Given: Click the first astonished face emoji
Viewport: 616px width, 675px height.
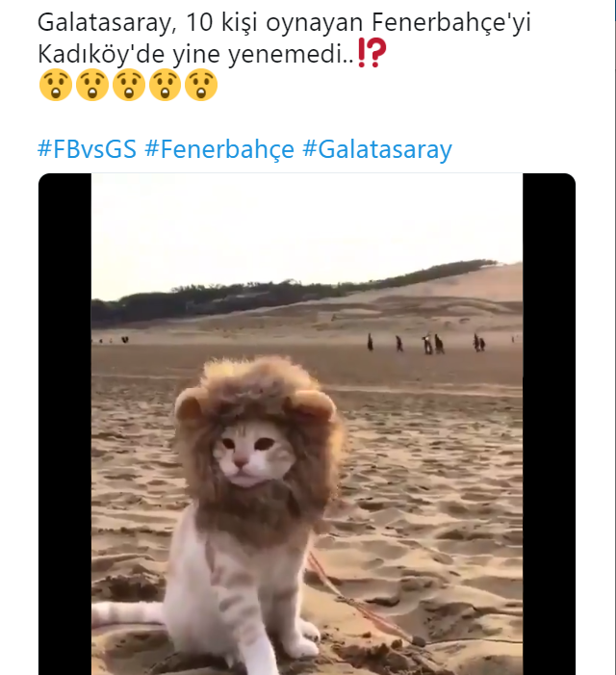Looking at the screenshot, I should [56, 86].
